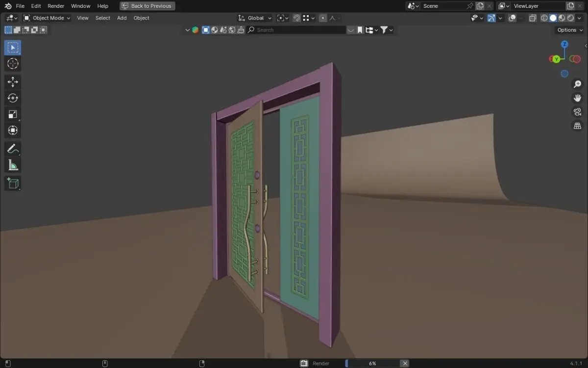Select the Move tool

[13, 82]
